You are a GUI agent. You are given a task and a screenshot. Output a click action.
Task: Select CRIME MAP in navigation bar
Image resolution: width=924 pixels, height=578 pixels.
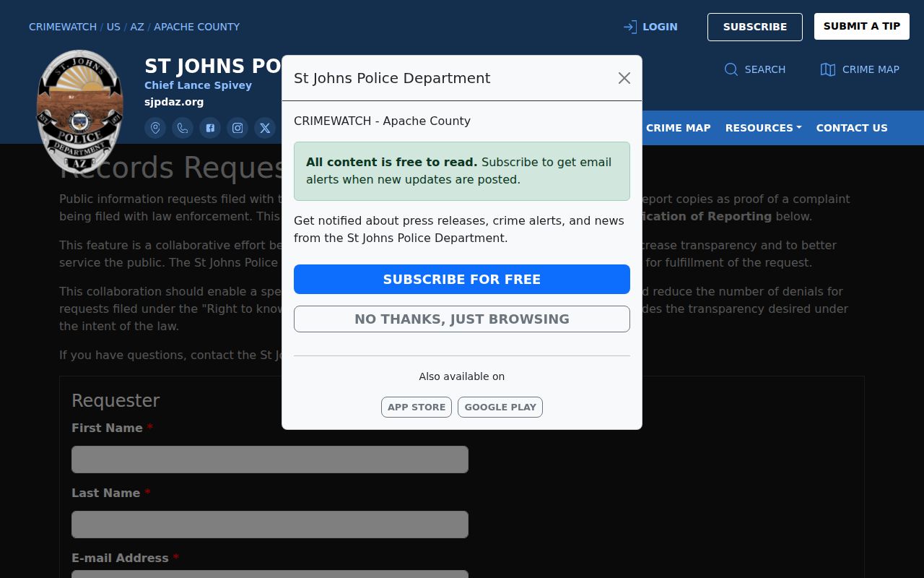point(679,128)
